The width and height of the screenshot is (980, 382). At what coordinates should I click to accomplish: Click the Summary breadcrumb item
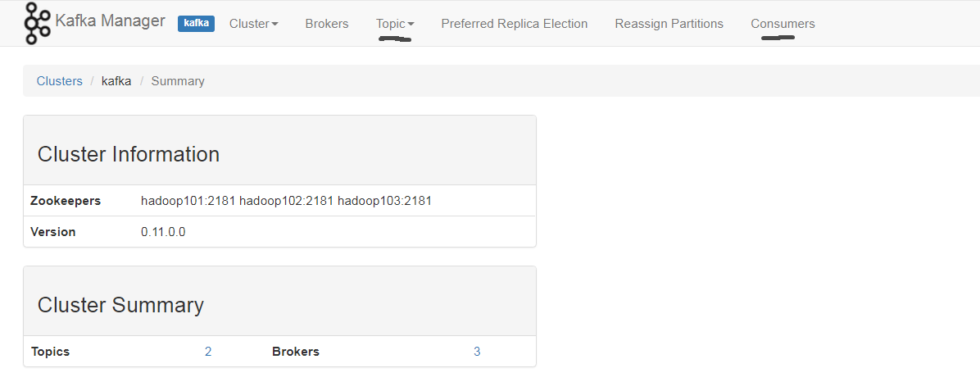pyautogui.click(x=178, y=81)
